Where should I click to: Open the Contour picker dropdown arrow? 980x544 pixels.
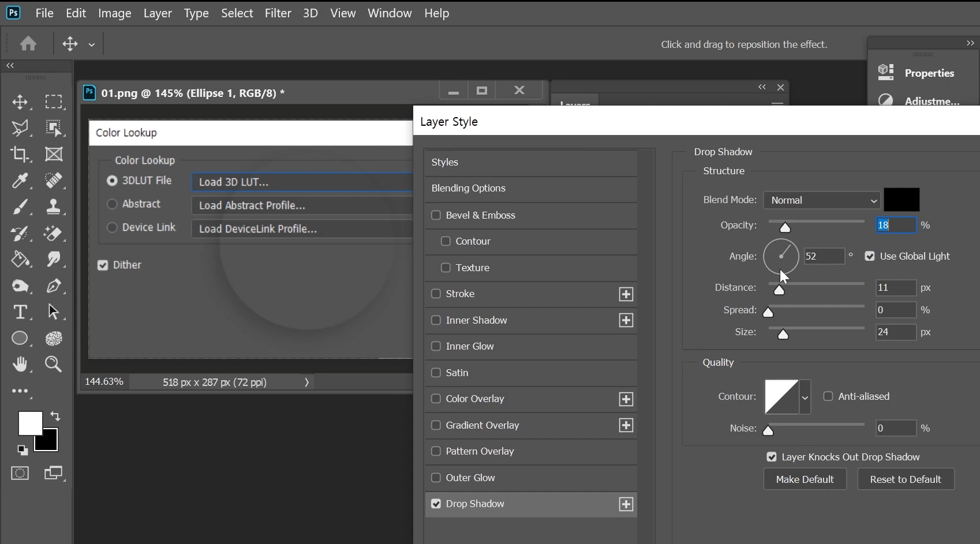coord(805,397)
